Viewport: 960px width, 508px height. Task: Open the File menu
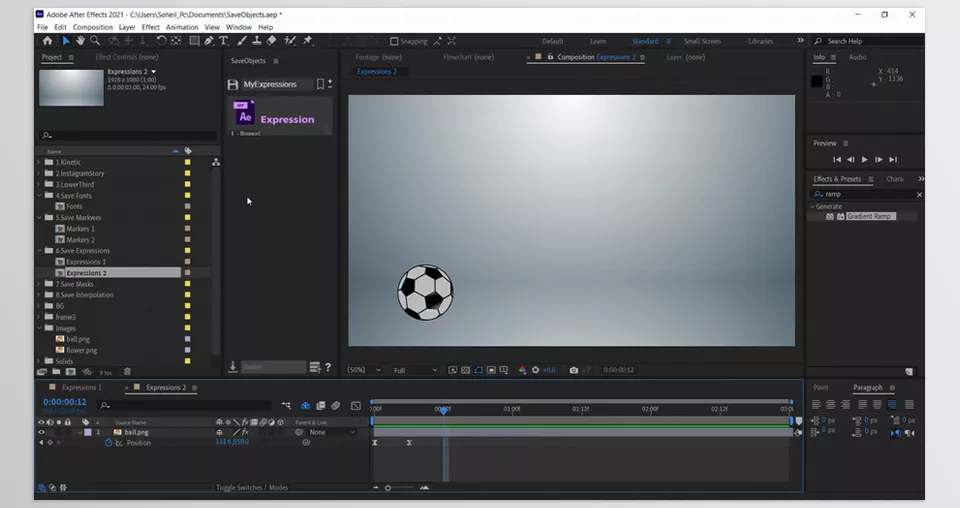pyautogui.click(x=42, y=27)
